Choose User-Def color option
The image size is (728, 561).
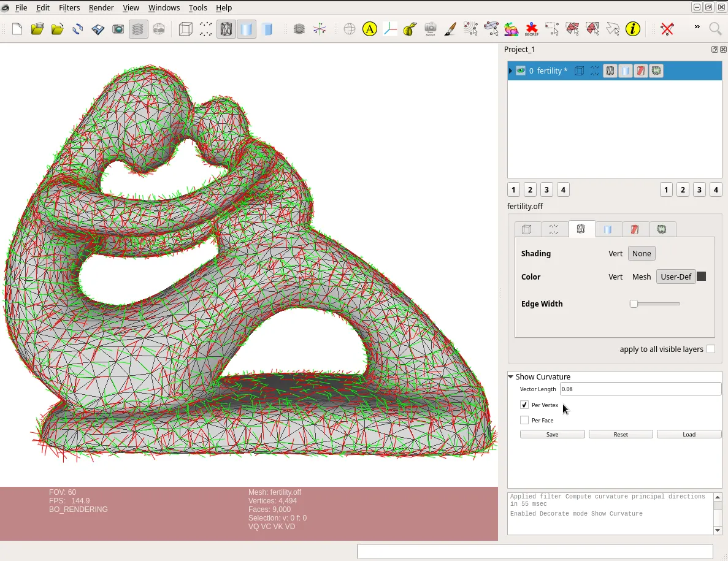pyautogui.click(x=676, y=277)
